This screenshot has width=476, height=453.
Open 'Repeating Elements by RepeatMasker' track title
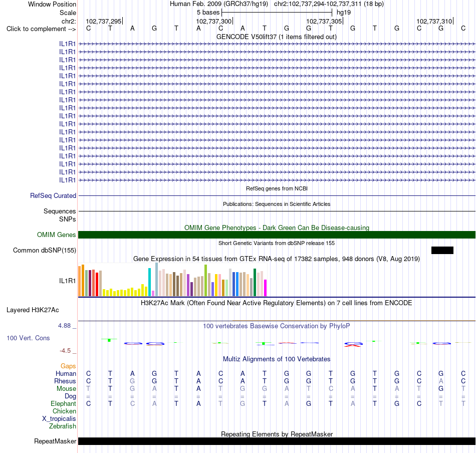pos(277,434)
